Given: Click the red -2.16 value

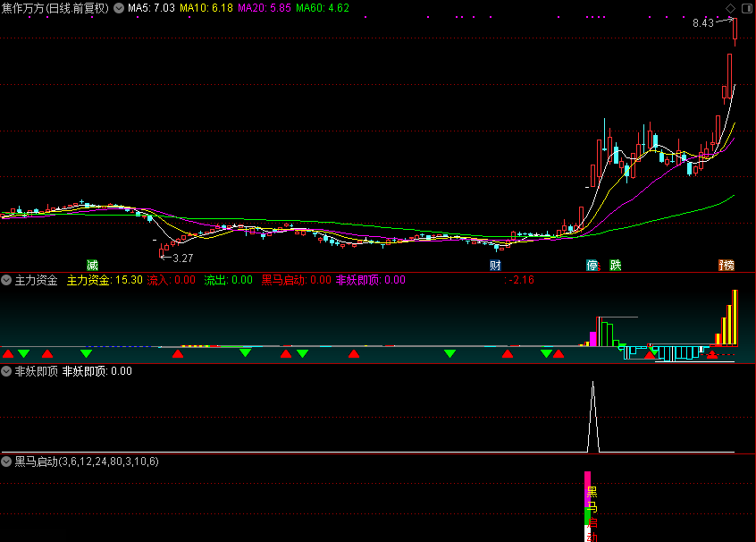Looking at the screenshot, I should point(521,280).
